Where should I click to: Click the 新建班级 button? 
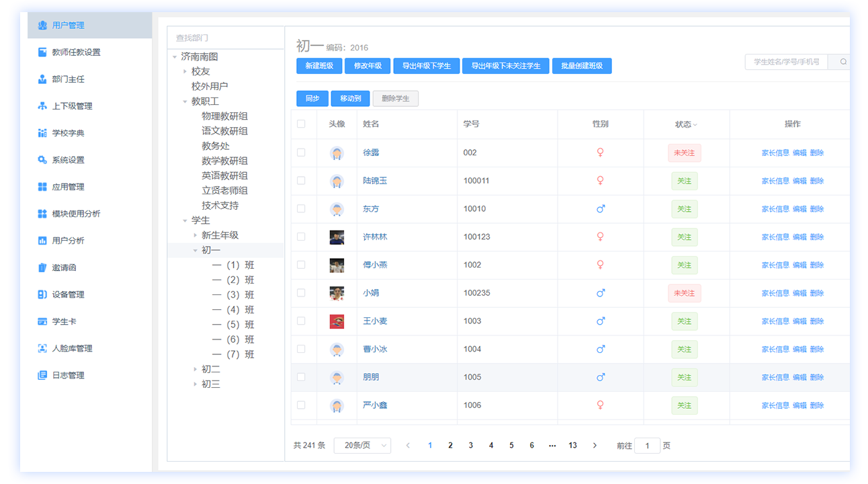coord(319,66)
